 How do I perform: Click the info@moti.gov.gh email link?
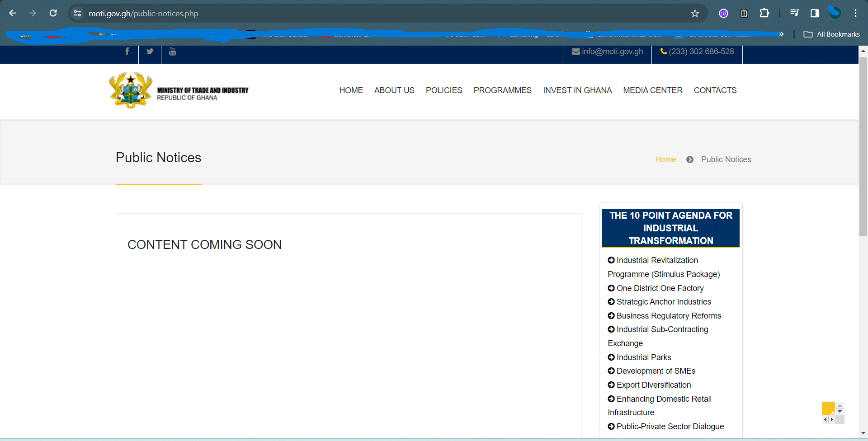[x=607, y=52]
